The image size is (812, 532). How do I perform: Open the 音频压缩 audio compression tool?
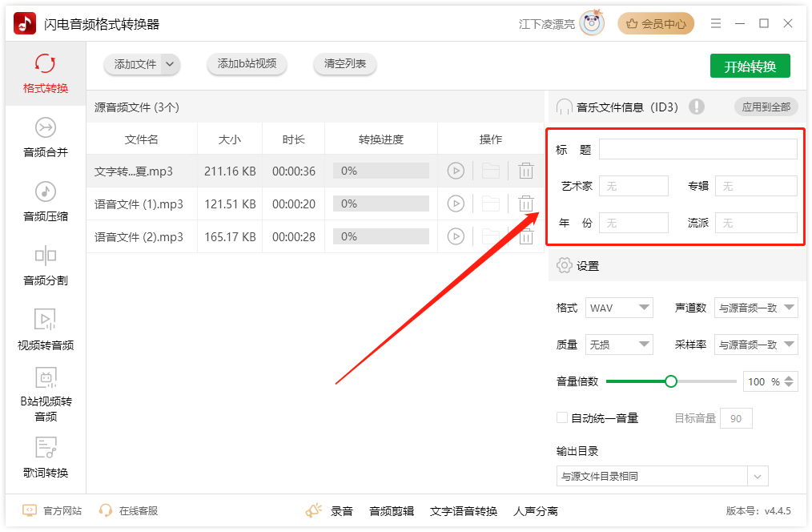[x=46, y=201]
